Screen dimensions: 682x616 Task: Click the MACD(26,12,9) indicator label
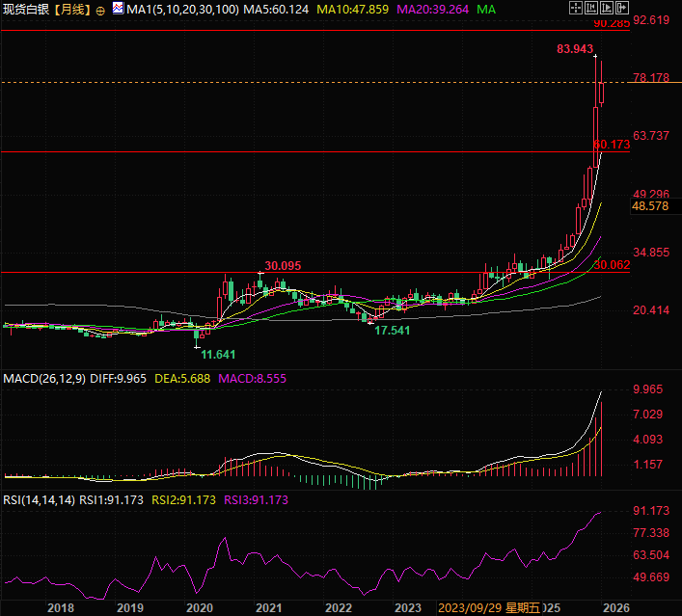[x=44, y=379]
